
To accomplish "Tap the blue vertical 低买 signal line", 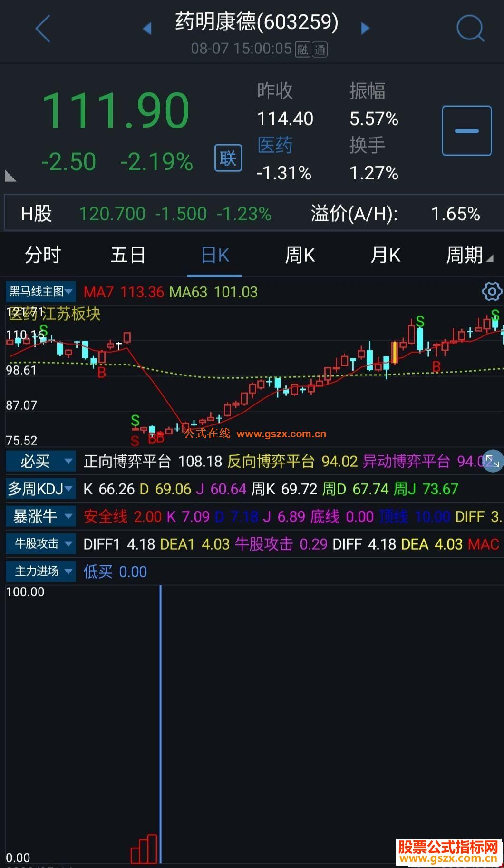I will 161,723.
